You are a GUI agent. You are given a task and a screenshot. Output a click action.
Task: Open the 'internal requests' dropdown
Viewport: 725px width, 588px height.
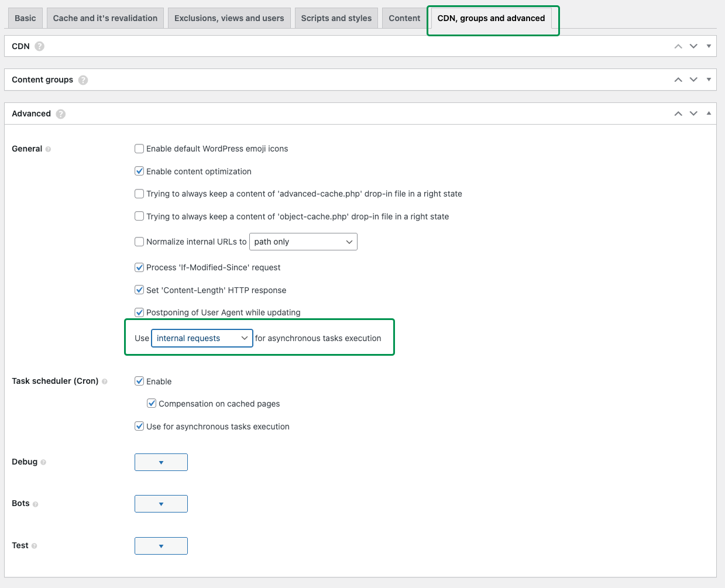tap(202, 338)
